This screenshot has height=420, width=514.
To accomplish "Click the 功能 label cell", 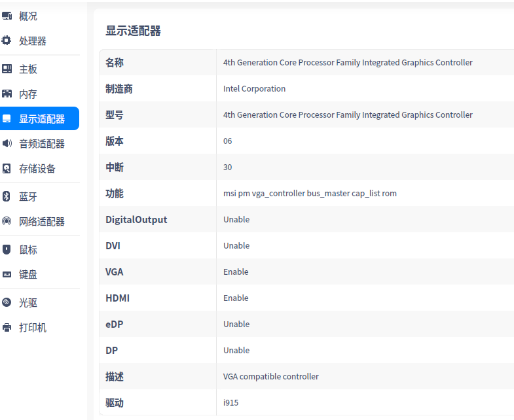I will tap(158, 193).
